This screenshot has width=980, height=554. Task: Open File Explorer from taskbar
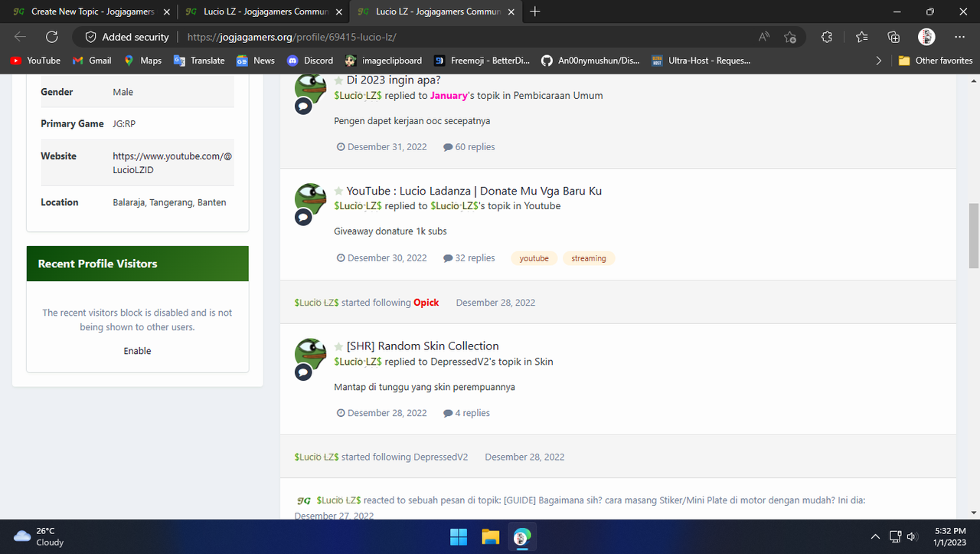[x=490, y=536]
